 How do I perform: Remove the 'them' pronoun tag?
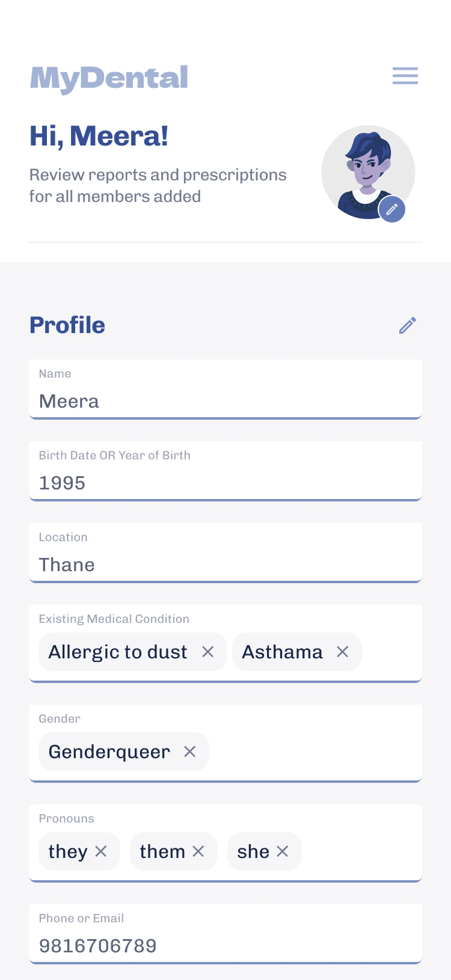pos(198,851)
